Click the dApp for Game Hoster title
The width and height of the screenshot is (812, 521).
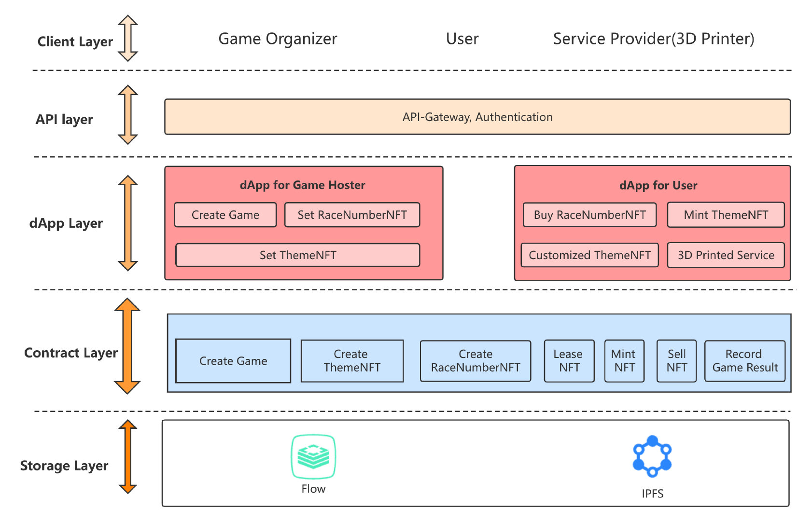coord(303,185)
